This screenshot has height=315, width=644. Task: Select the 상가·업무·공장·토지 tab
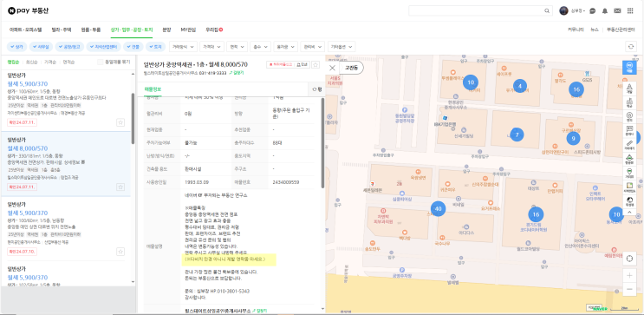tap(132, 30)
